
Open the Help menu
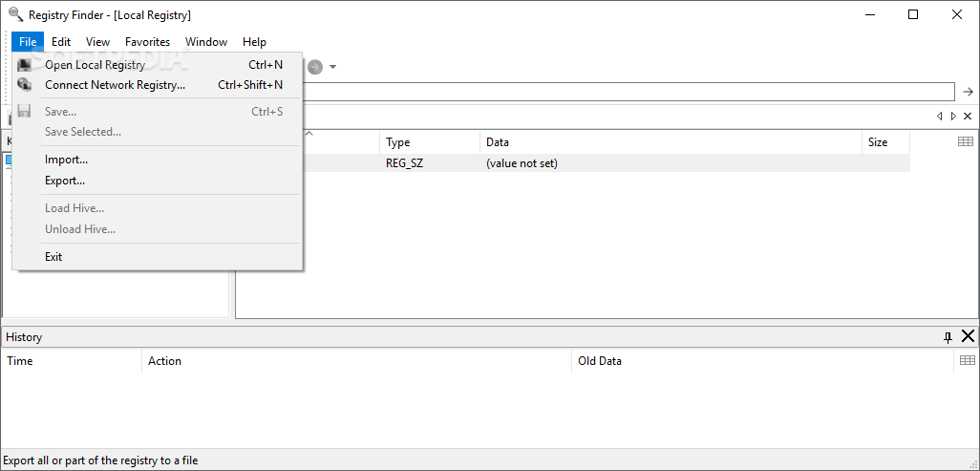pyautogui.click(x=254, y=42)
